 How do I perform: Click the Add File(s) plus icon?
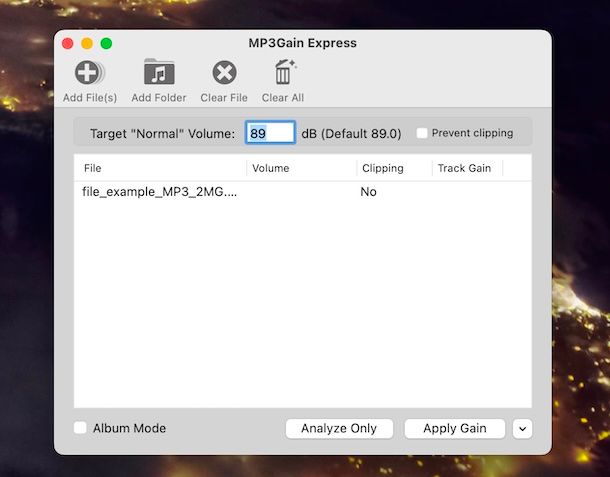coord(89,73)
